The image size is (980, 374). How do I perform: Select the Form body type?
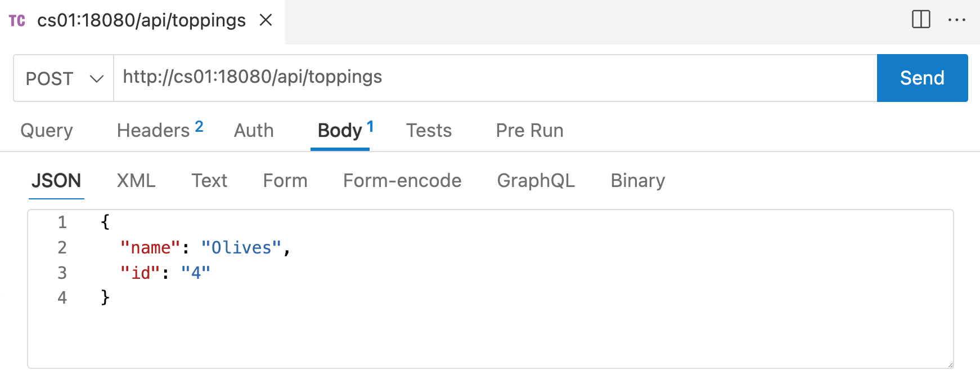coord(285,181)
